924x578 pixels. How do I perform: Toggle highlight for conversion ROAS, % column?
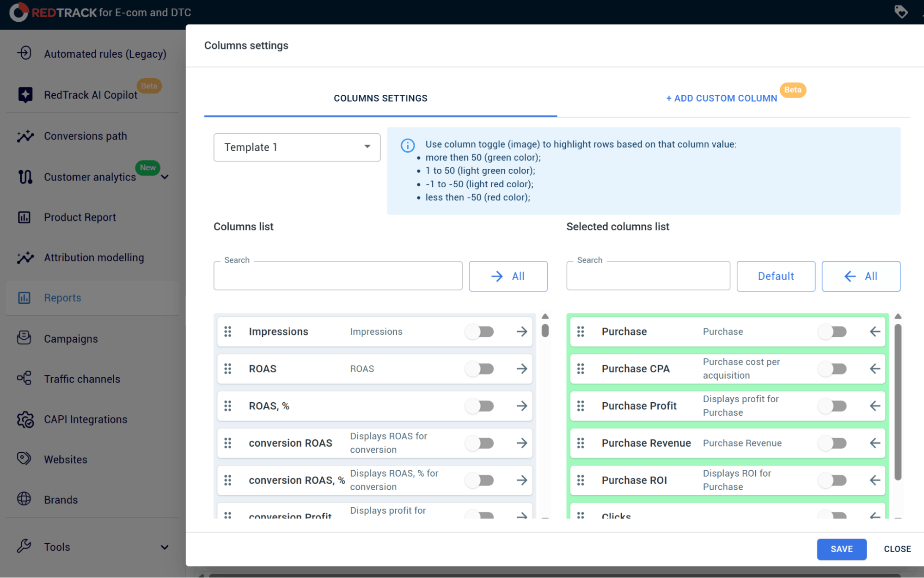click(480, 480)
